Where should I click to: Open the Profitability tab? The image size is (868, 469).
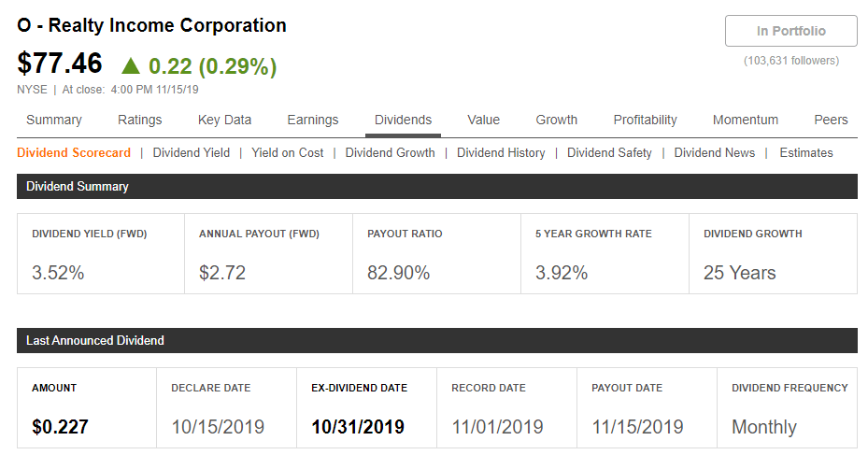[x=645, y=120]
